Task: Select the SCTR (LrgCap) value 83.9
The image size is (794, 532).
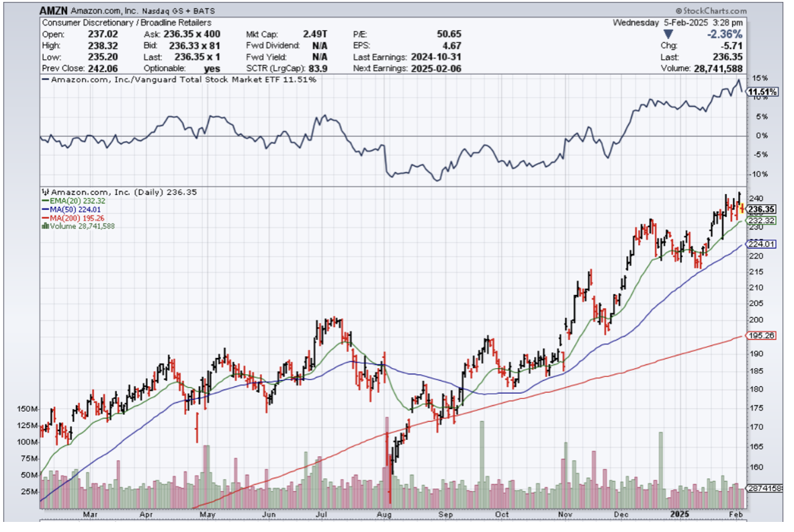Action: tap(318, 69)
